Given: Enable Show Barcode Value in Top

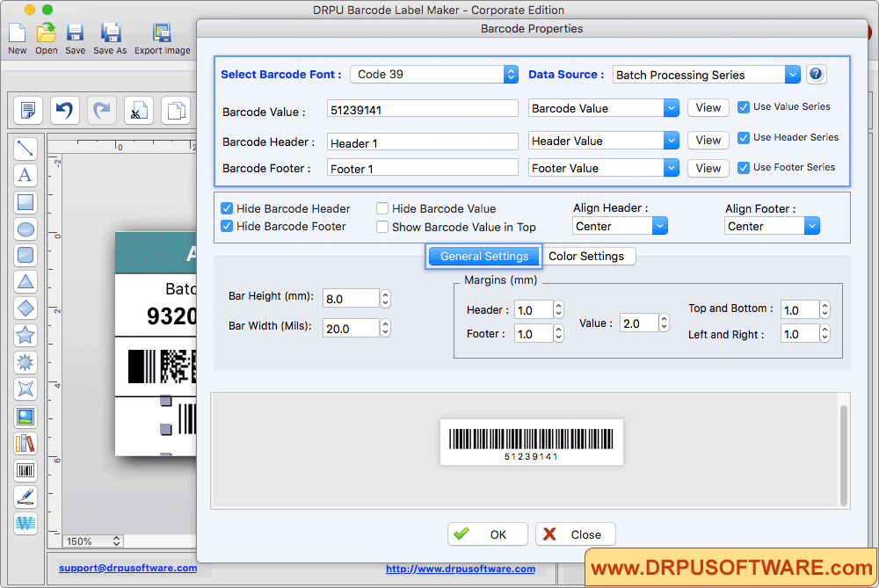Looking at the screenshot, I should click(382, 227).
